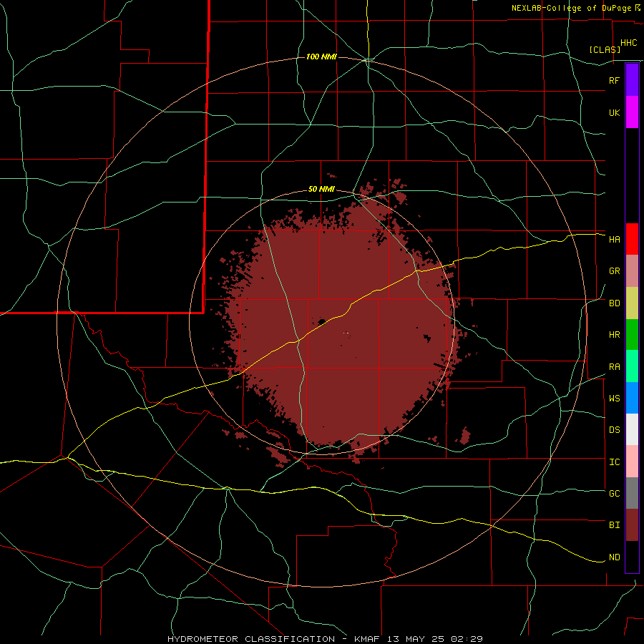The width and height of the screenshot is (644, 644).
Task: Click the GC legend label
Action: click(x=614, y=494)
